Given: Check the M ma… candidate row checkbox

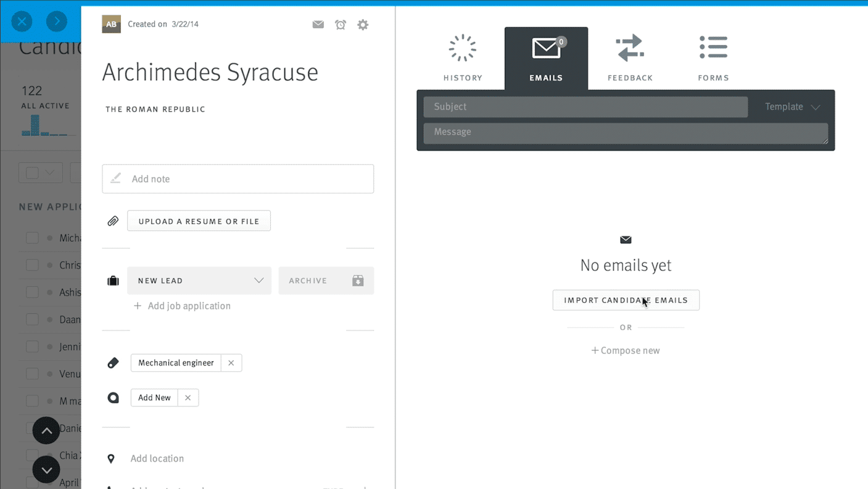Looking at the screenshot, I should tap(32, 401).
